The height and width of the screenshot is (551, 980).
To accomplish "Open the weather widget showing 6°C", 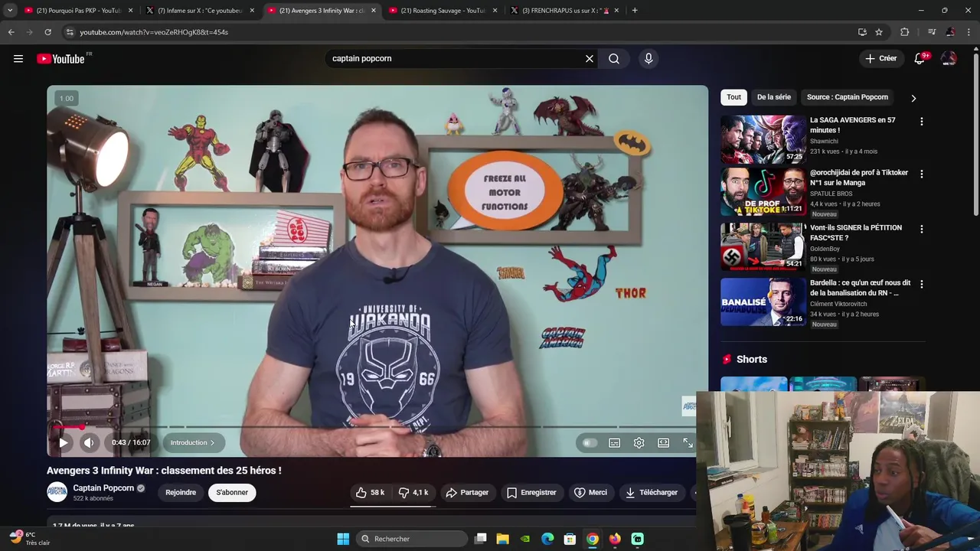I will pyautogui.click(x=30, y=539).
